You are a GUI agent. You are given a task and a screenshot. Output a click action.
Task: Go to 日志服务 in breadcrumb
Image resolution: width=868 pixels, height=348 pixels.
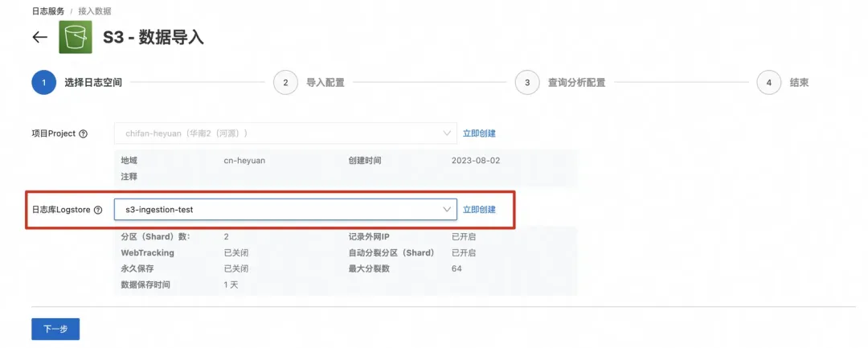[48, 11]
